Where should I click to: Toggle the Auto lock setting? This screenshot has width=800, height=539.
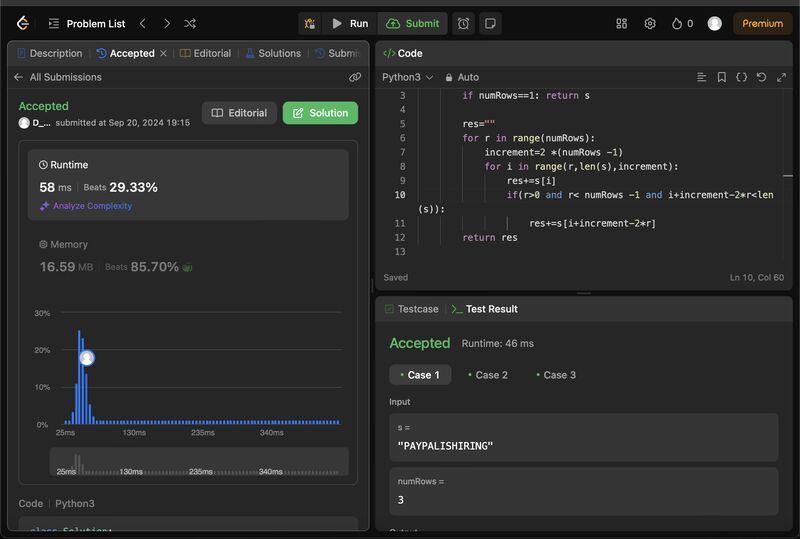click(x=462, y=77)
